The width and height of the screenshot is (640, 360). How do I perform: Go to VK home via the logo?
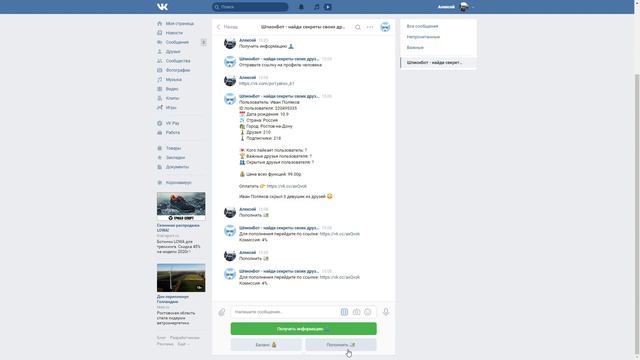tap(162, 7)
